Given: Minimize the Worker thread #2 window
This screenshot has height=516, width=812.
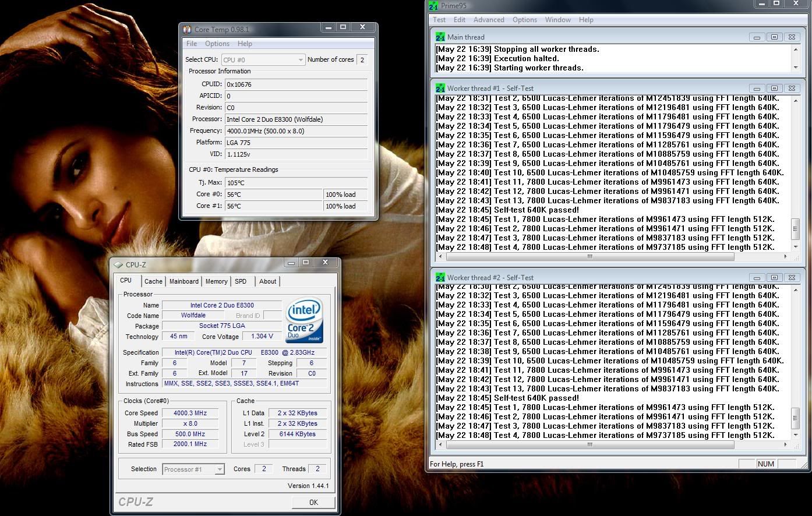Looking at the screenshot, I should (x=757, y=278).
